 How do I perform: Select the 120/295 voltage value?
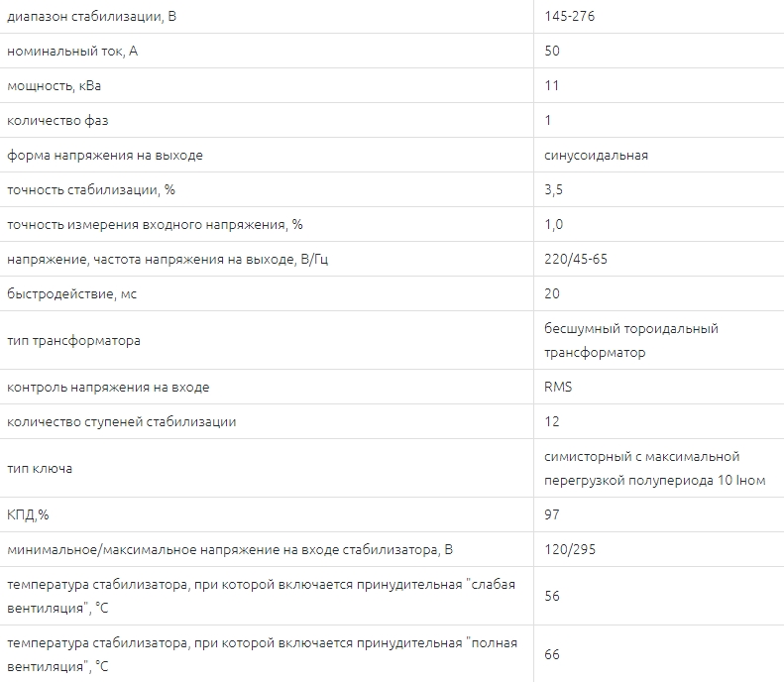click(x=570, y=549)
